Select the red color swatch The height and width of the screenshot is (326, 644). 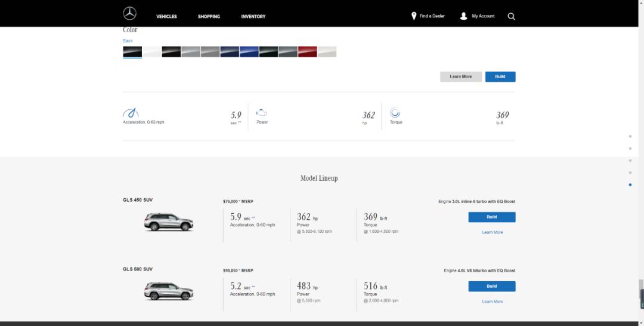pos(307,52)
